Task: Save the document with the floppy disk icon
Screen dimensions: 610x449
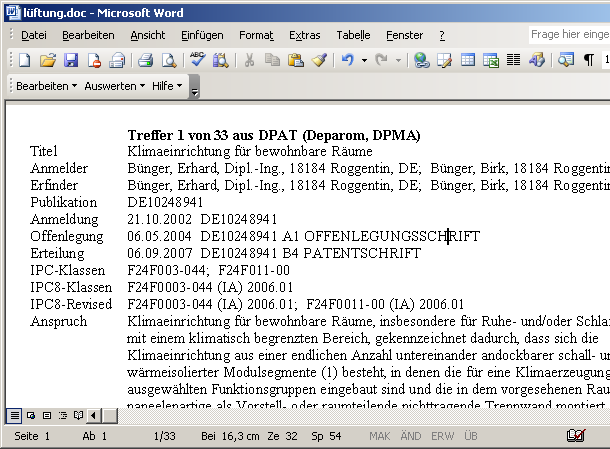Action: pos(71,60)
